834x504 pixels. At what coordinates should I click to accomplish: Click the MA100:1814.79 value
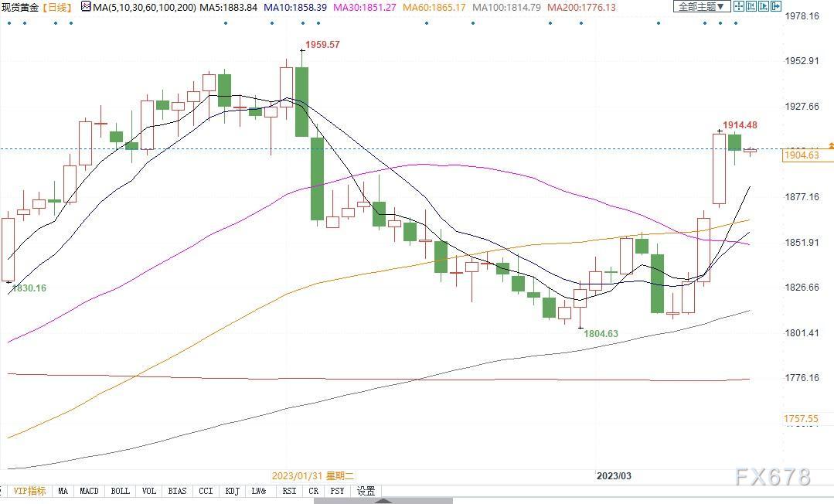(x=506, y=8)
